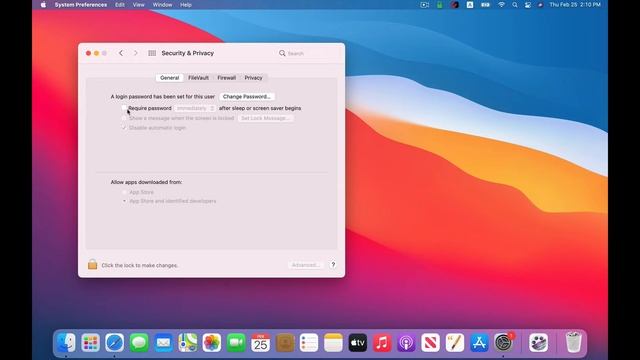Click the battery status icon
The image size is (640, 360).
coord(485,5)
